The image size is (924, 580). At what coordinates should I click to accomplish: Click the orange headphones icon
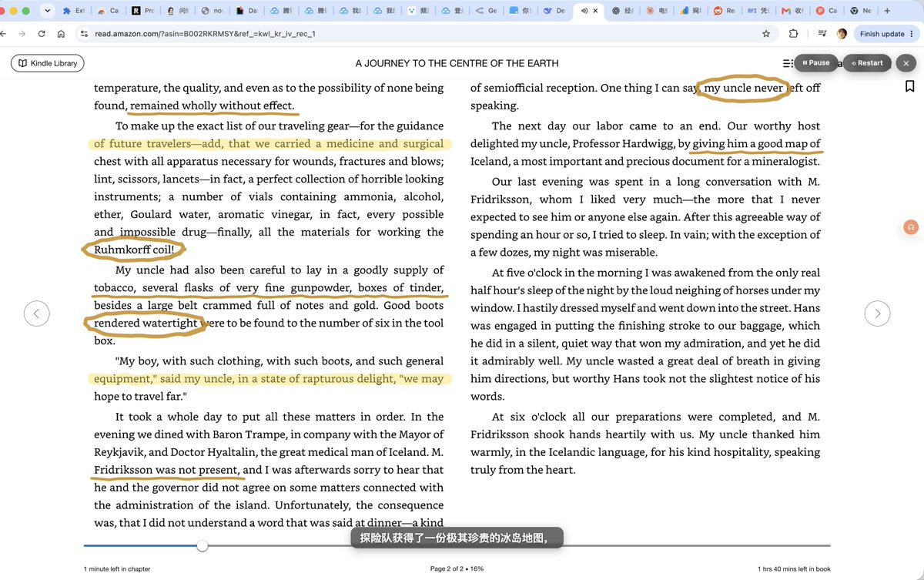pyautogui.click(x=910, y=227)
